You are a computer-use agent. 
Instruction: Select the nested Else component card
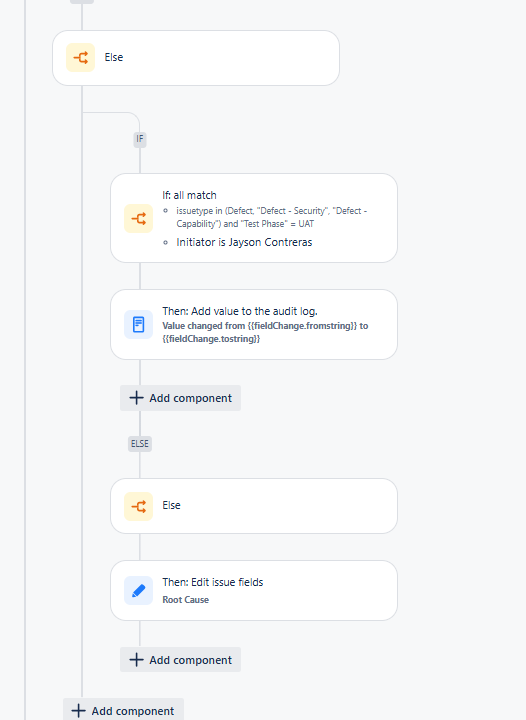[x=254, y=506]
